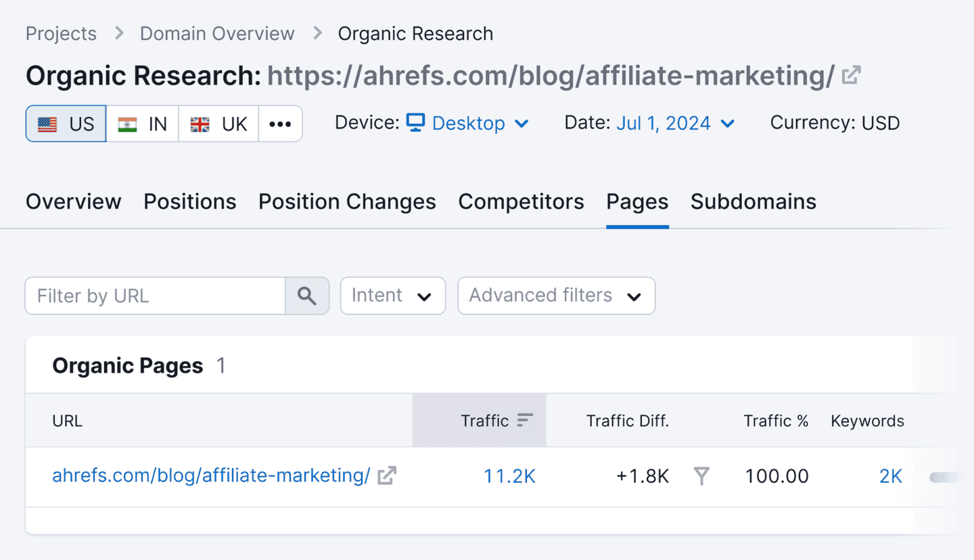The image size is (974, 560).
Task: Open the Advanced filters dropdown
Action: (556, 296)
